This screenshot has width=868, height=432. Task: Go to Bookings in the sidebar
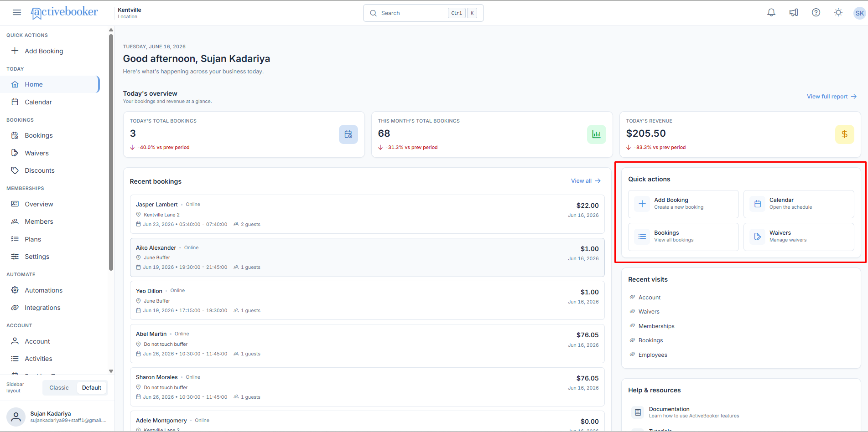[50, 135]
